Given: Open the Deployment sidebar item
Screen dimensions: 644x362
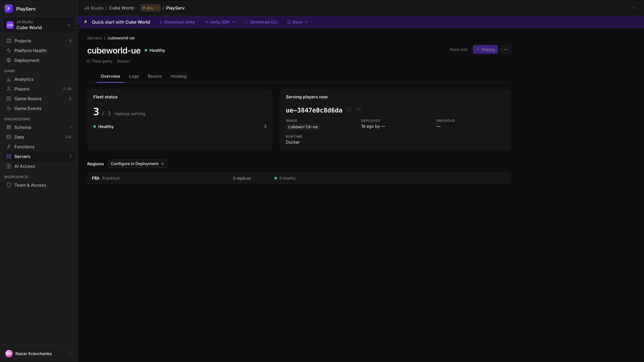Looking at the screenshot, I should pos(39,60).
